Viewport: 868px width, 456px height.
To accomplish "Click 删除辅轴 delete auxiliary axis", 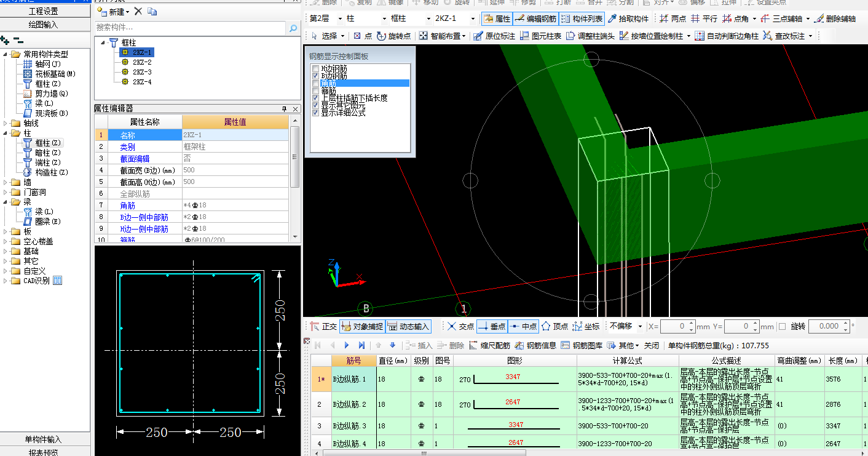I will click(x=834, y=19).
